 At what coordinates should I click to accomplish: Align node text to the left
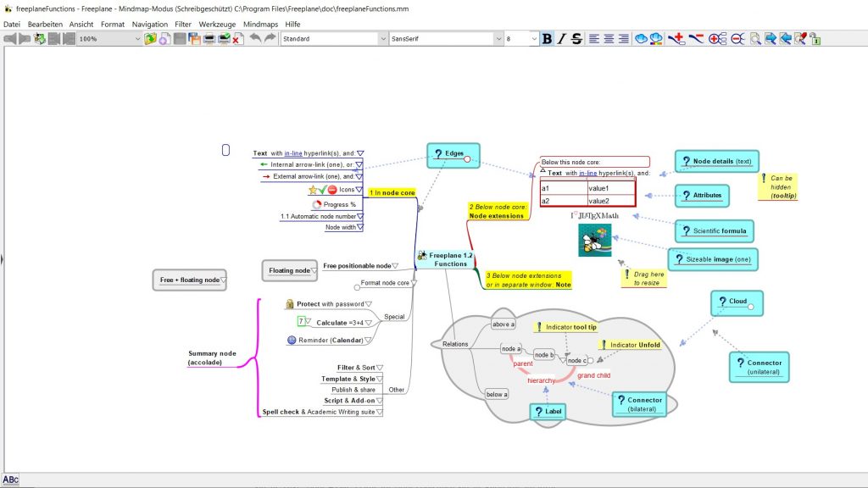[x=594, y=39]
